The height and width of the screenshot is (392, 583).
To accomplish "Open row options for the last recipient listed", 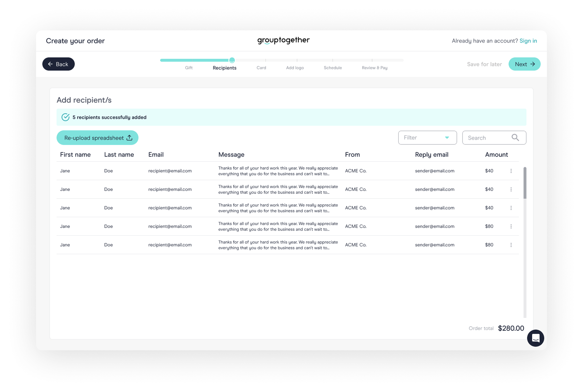I will pyautogui.click(x=511, y=245).
